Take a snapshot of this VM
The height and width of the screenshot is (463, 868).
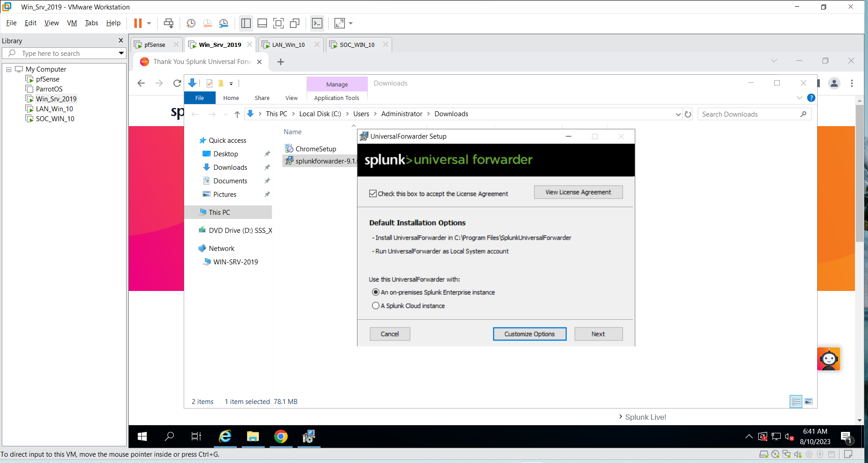click(191, 23)
